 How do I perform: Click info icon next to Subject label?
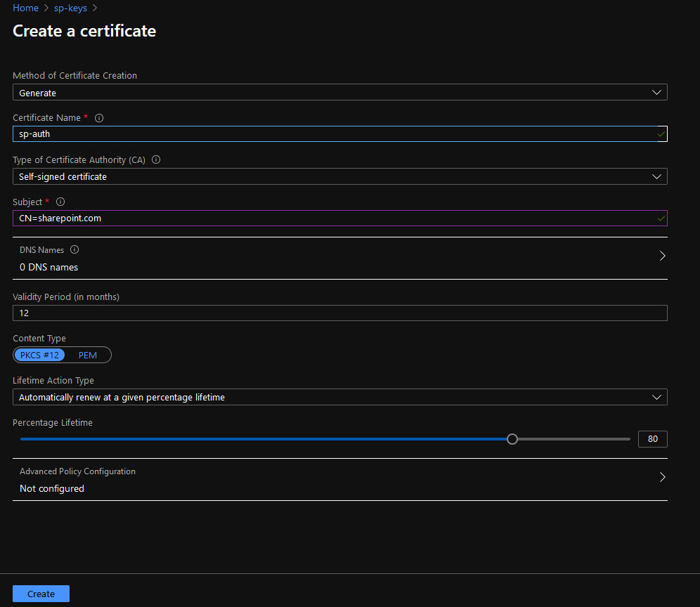[60, 202]
